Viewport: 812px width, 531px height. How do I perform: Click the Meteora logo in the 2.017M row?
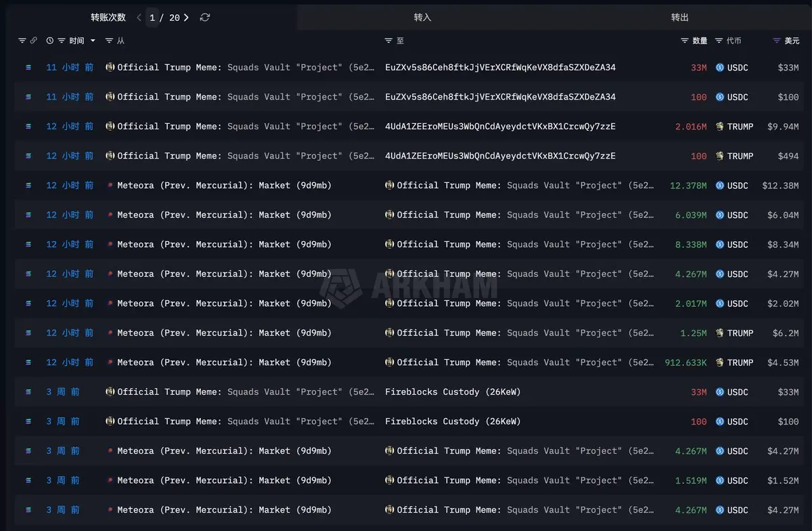[x=110, y=303]
